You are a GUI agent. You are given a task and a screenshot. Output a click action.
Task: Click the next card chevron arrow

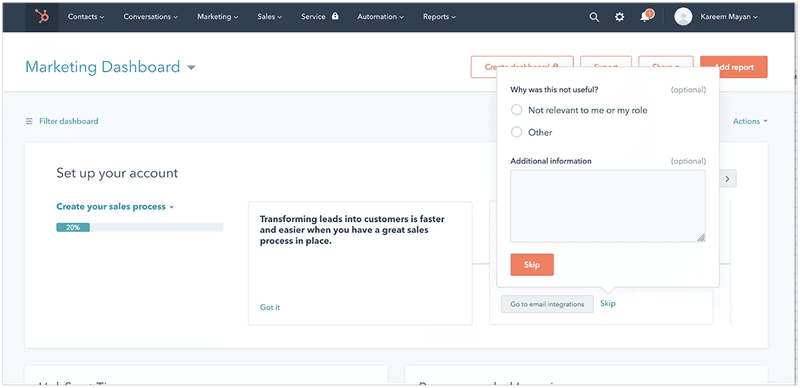[x=728, y=179]
